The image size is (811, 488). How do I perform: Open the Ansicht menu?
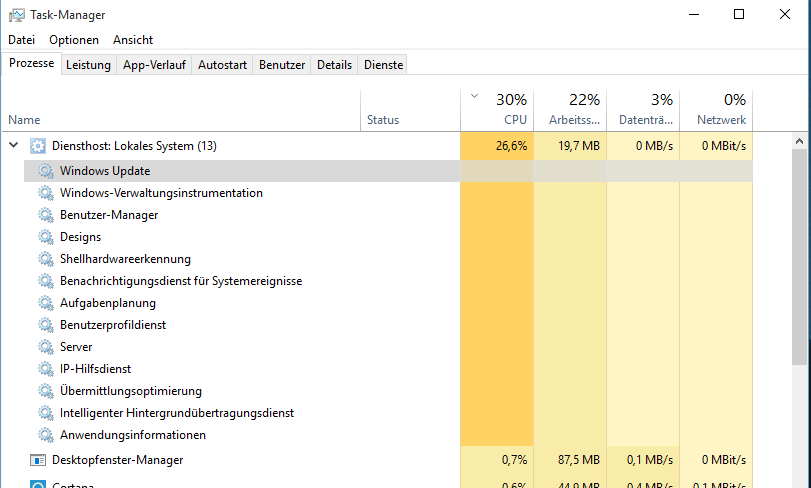point(133,40)
